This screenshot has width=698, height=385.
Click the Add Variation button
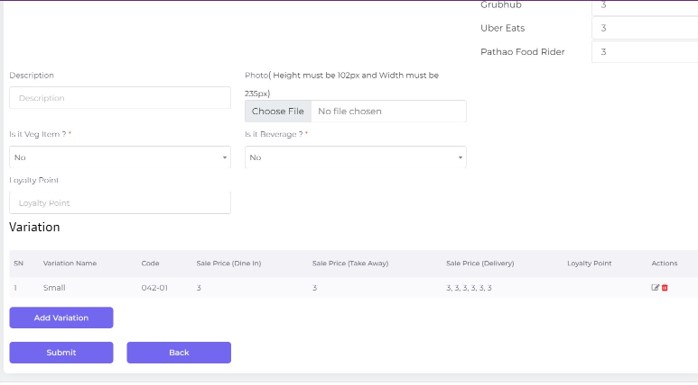[61, 317]
